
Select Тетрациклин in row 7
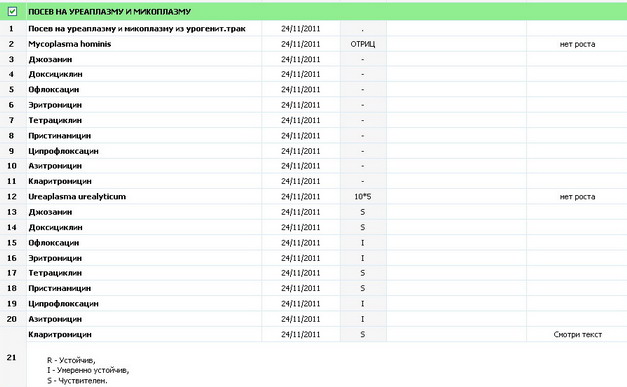tap(55, 120)
